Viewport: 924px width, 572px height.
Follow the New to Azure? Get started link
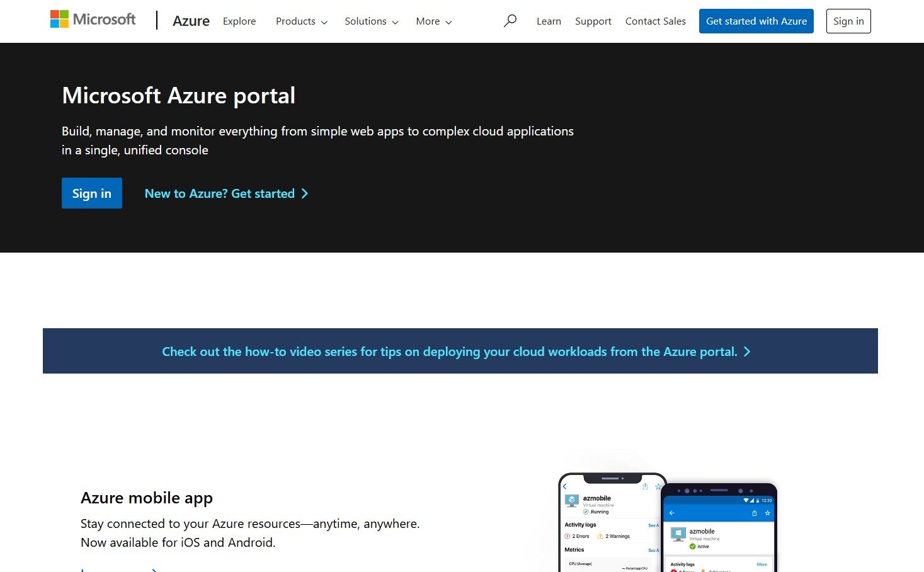pos(226,193)
